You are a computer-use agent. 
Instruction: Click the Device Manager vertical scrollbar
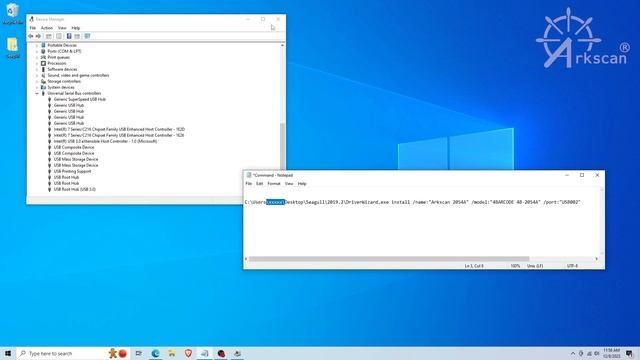[282, 147]
